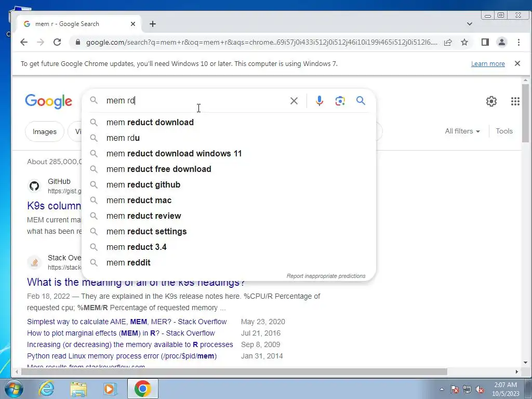Open a new tab with the plus
532x399 pixels.
click(153, 24)
